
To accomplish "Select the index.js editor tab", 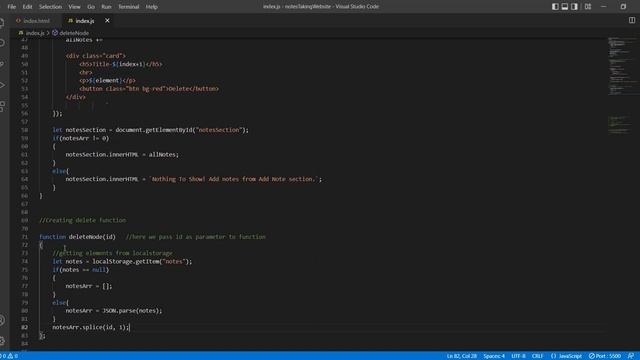I will pyautogui.click(x=85, y=21).
